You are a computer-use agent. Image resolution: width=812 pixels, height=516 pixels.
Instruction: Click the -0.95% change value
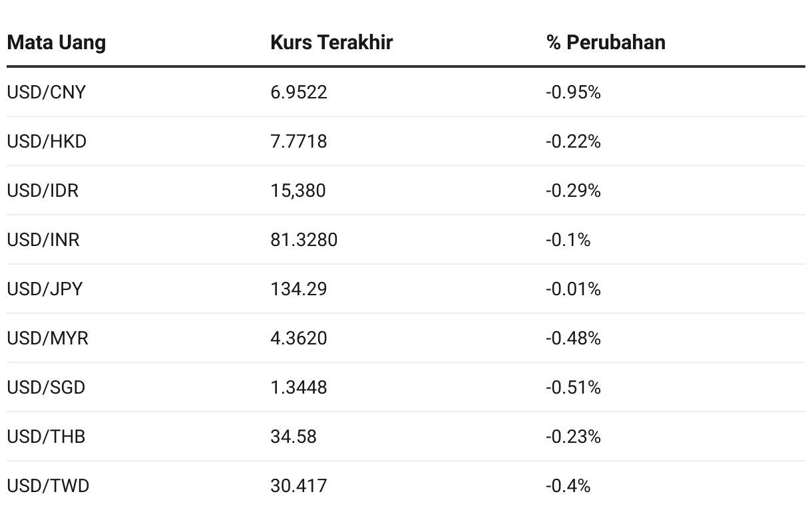(x=573, y=92)
